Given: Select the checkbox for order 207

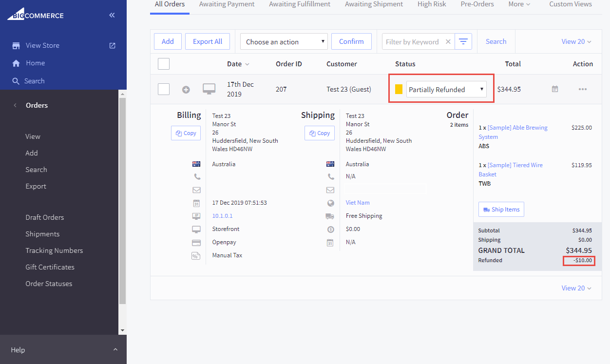Looking at the screenshot, I should (164, 89).
